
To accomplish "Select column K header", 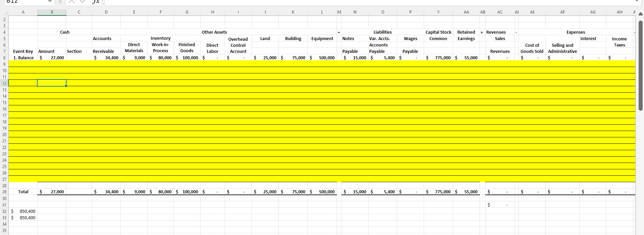I will 293,12.
